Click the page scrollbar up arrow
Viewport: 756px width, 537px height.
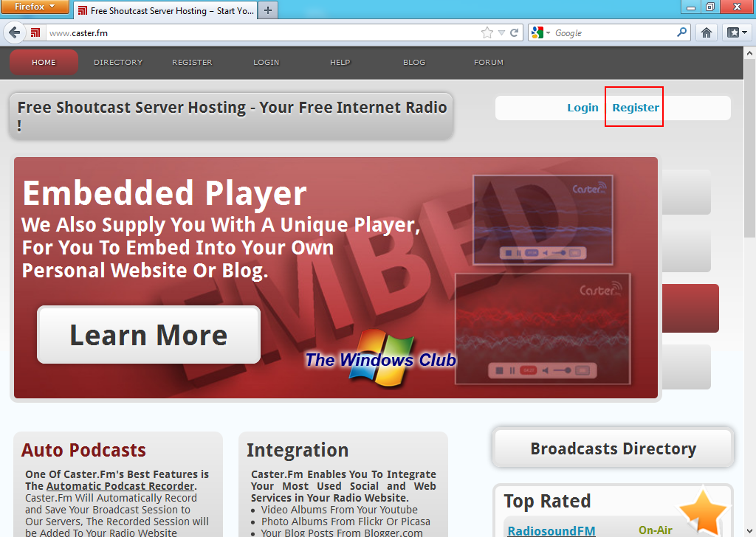click(750, 53)
